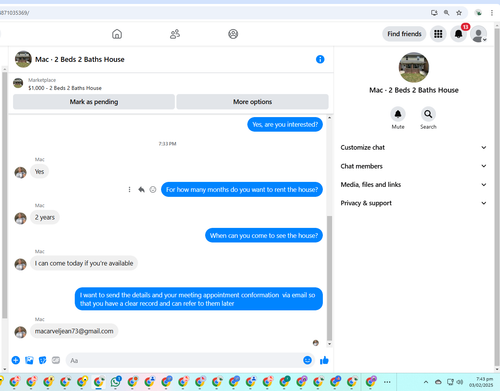Open notifications bell with red badge
This screenshot has width=500, height=391.
(459, 34)
